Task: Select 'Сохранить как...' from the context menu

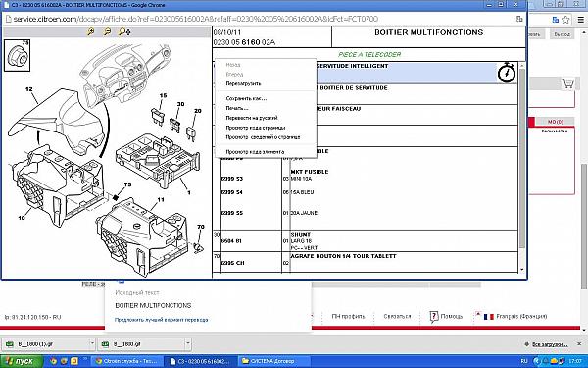Action: coord(246,98)
